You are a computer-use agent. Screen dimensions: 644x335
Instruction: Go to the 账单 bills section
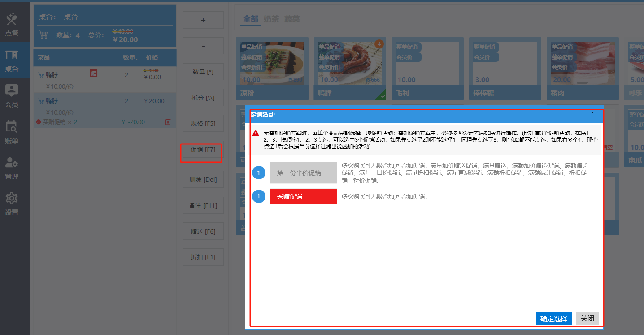(12, 131)
